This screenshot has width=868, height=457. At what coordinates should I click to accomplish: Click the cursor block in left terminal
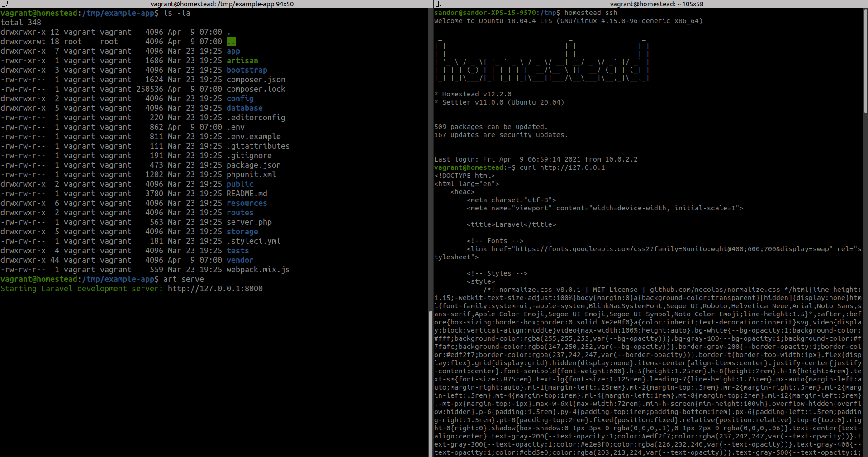[x=3, y=298]
